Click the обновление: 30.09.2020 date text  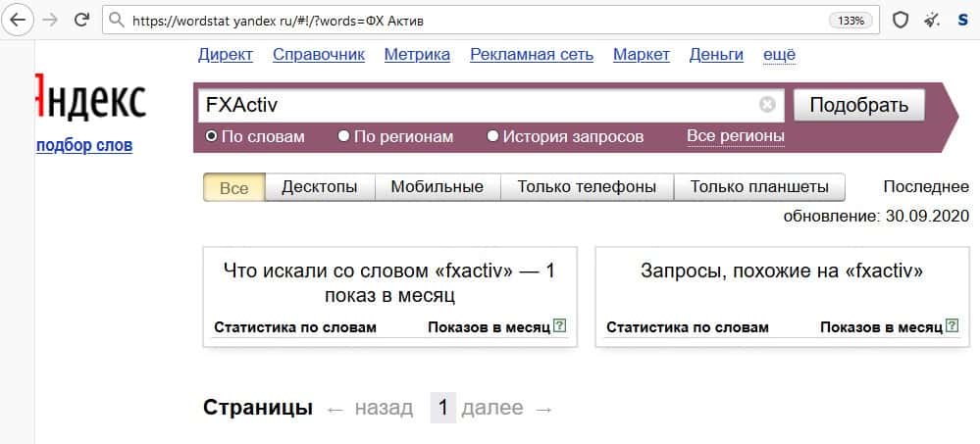tap(876, 216)
